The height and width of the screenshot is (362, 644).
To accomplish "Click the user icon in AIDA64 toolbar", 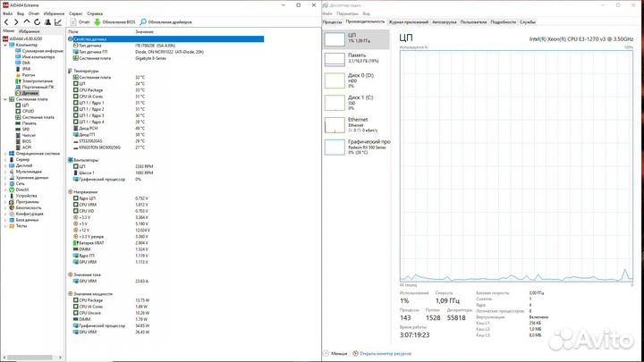I will coord(47,22).
